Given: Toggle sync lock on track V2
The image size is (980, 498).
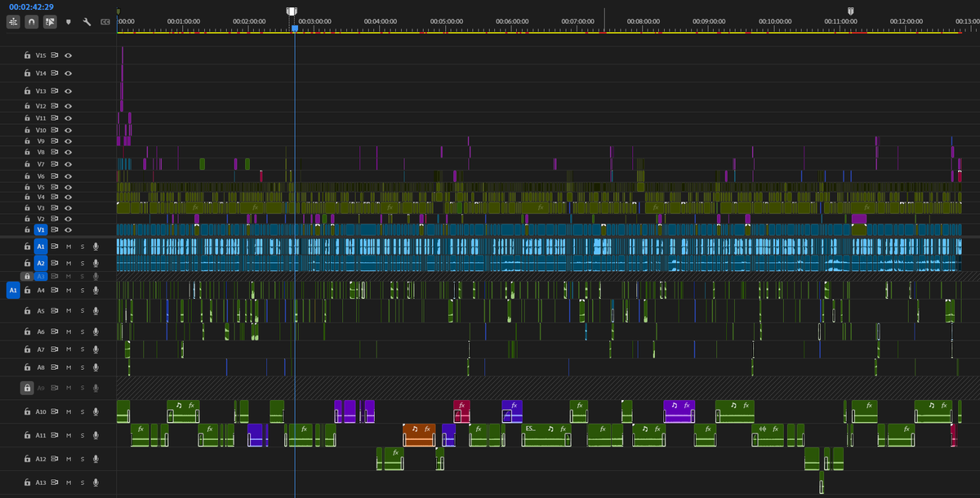Looking at the screenshot, I should pos(56,219).
